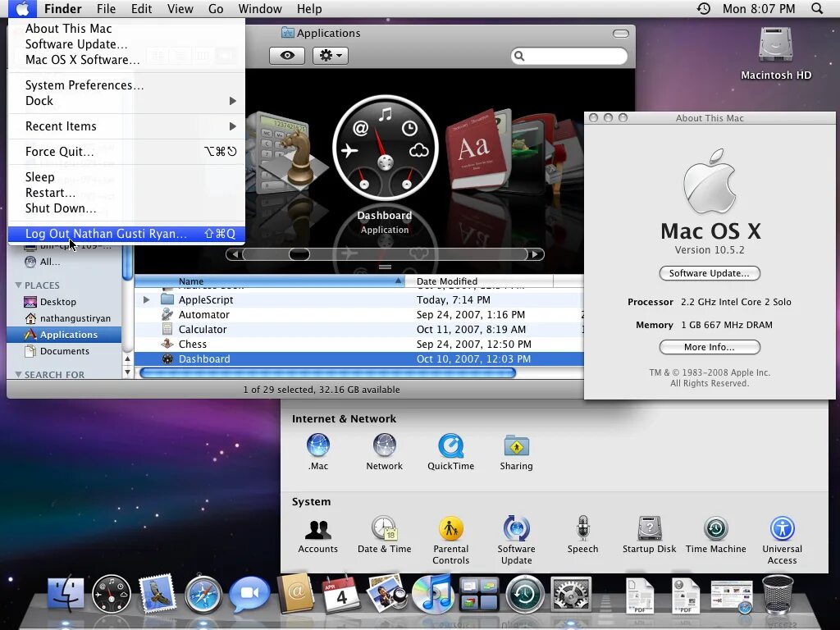The width and height of the screenshot is (840, 630).
Task: Choose System Preferences menu item
Action: pyautogui.click(x=126, y=85)
